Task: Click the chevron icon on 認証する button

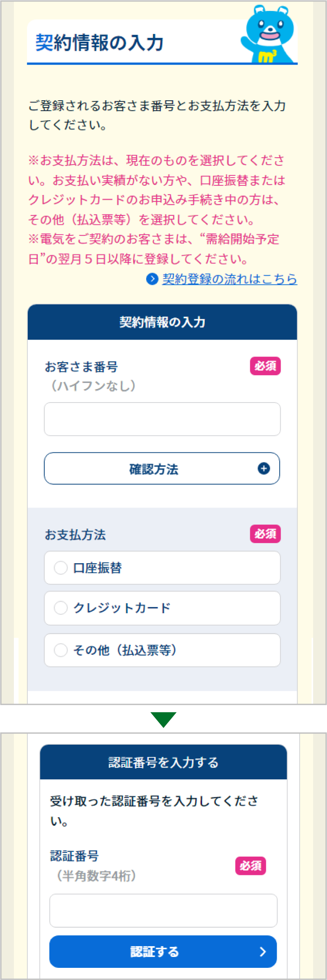Action: click(262, 952)
